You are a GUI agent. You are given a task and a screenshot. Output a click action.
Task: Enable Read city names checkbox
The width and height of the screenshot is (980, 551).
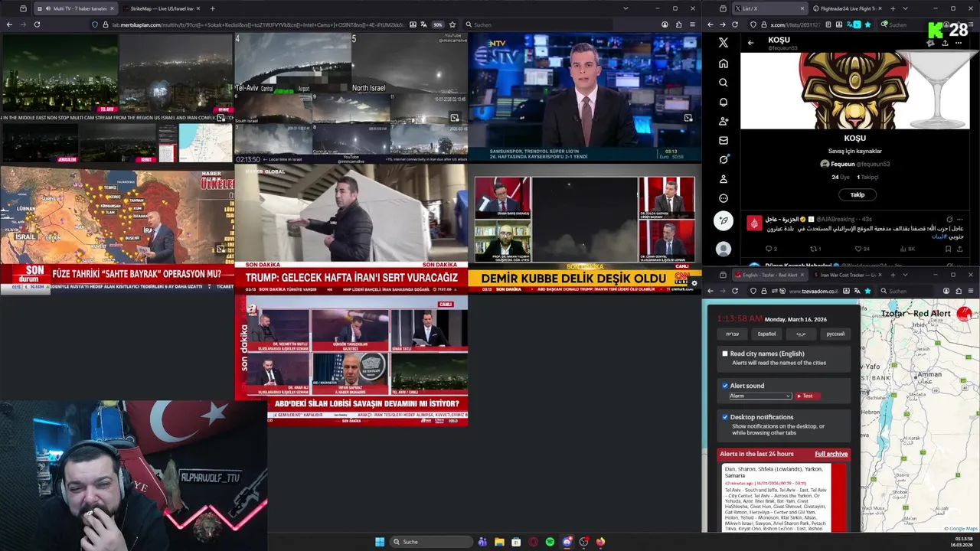[725, 354]
